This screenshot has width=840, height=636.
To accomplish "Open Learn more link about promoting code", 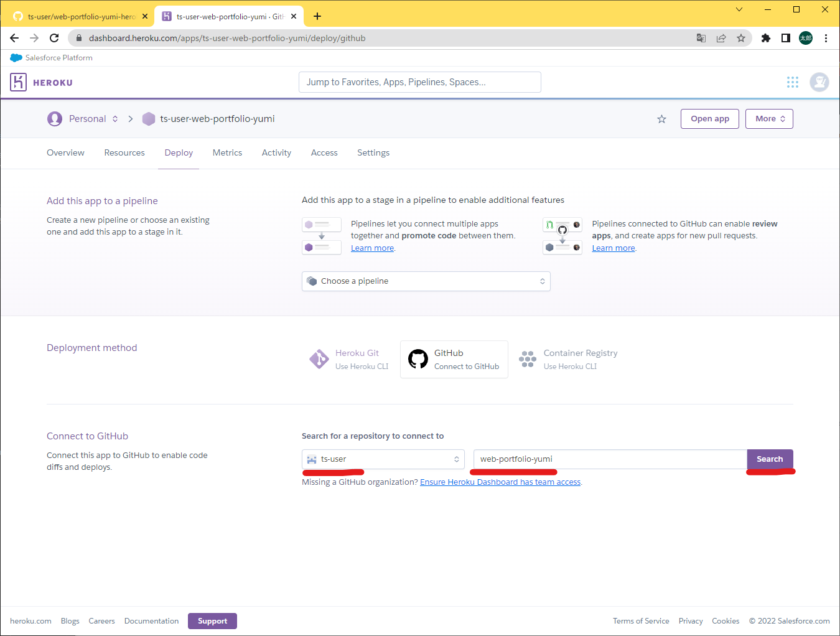I will pos(372,248).
